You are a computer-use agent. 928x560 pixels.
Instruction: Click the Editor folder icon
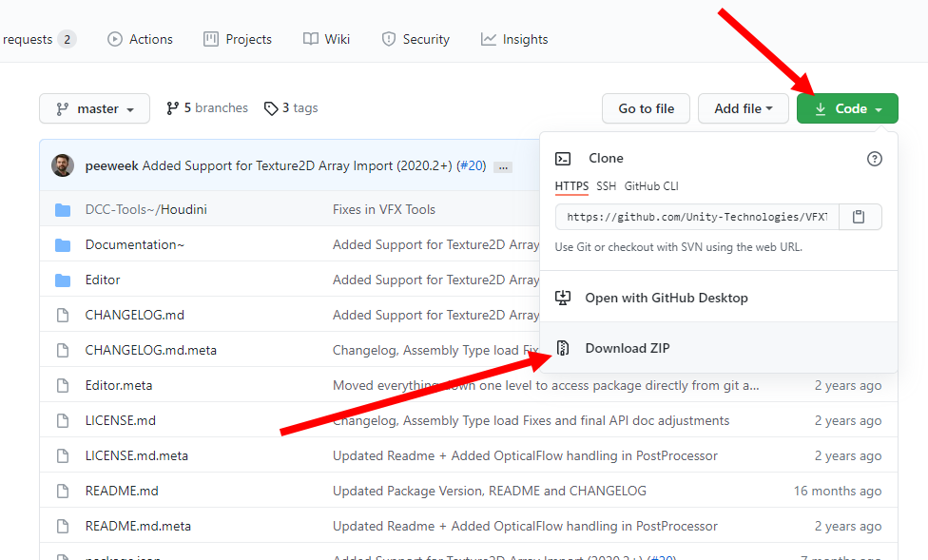pyautogui.click(x=63, y=280)
